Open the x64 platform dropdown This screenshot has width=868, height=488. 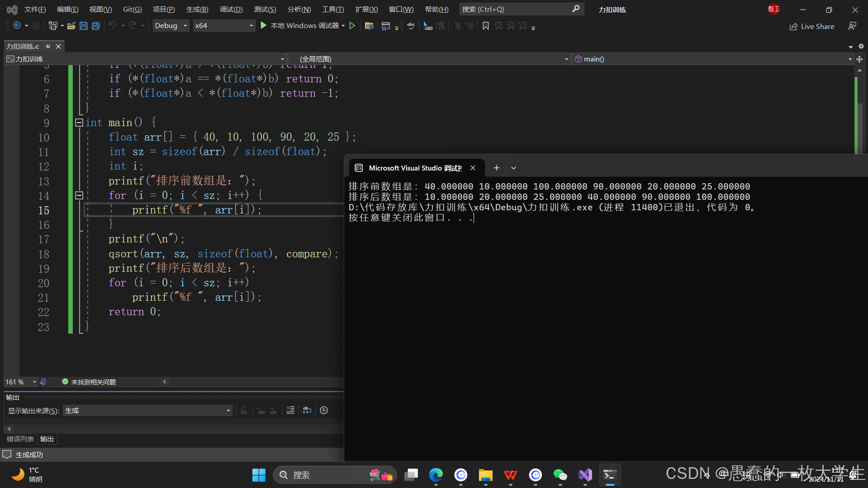[x=223, y=26]
